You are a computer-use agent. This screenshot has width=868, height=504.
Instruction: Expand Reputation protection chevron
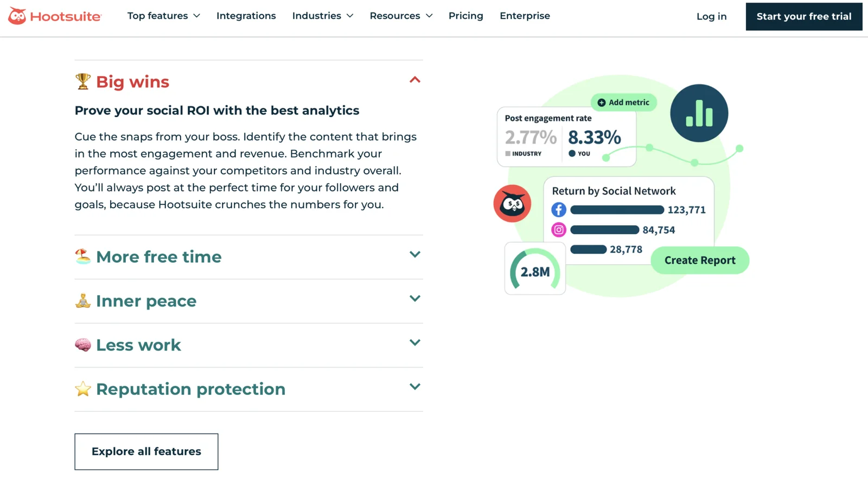415,387
